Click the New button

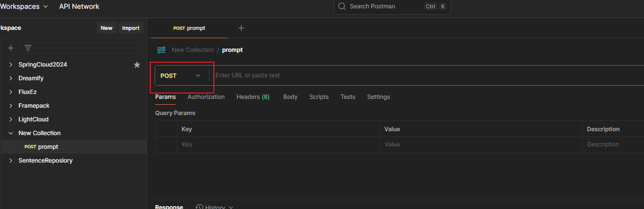pos(106,28)
